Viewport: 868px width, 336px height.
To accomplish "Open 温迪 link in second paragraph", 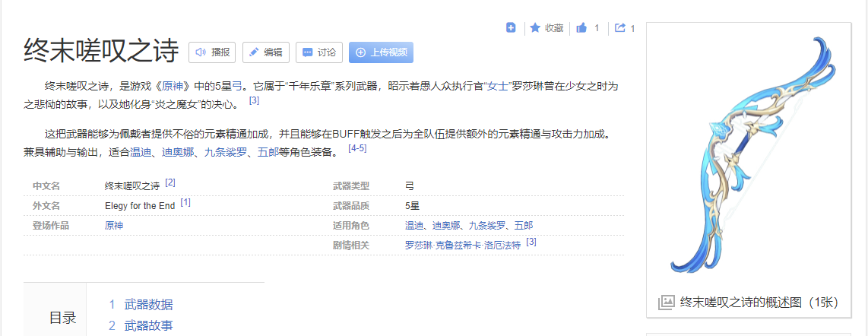I will [x=141, y=152].
